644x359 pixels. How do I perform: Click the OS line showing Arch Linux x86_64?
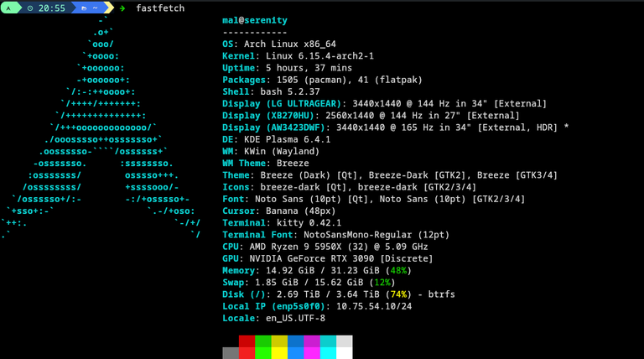coord(279,44)
